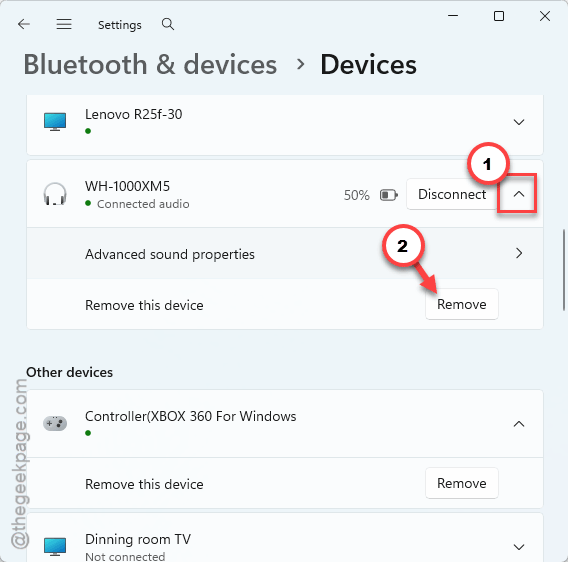Select the WH-1000XM5 device name

(127, 186)
